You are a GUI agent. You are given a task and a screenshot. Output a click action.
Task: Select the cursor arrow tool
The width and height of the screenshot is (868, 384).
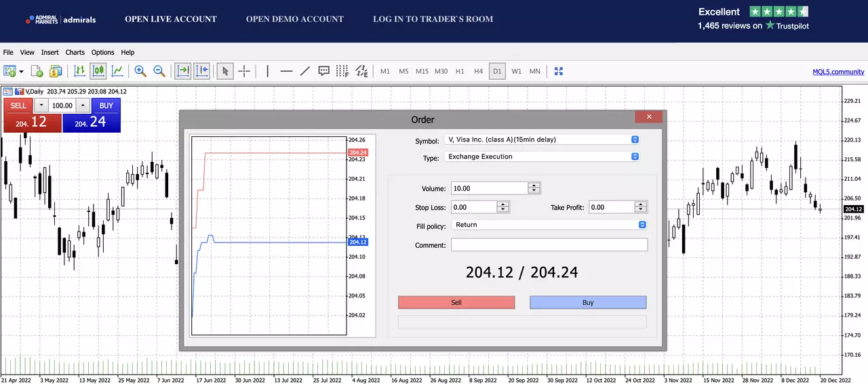[225, 71]
